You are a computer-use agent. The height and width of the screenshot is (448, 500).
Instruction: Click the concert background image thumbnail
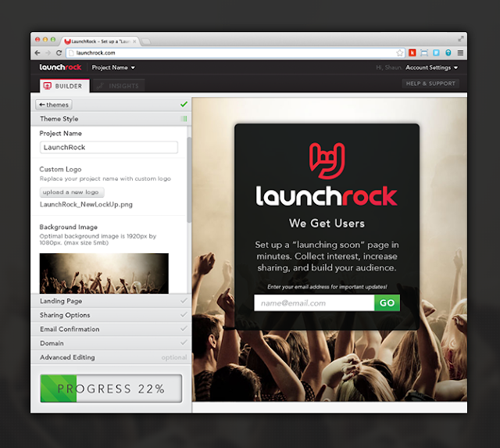tap(104, 274)
